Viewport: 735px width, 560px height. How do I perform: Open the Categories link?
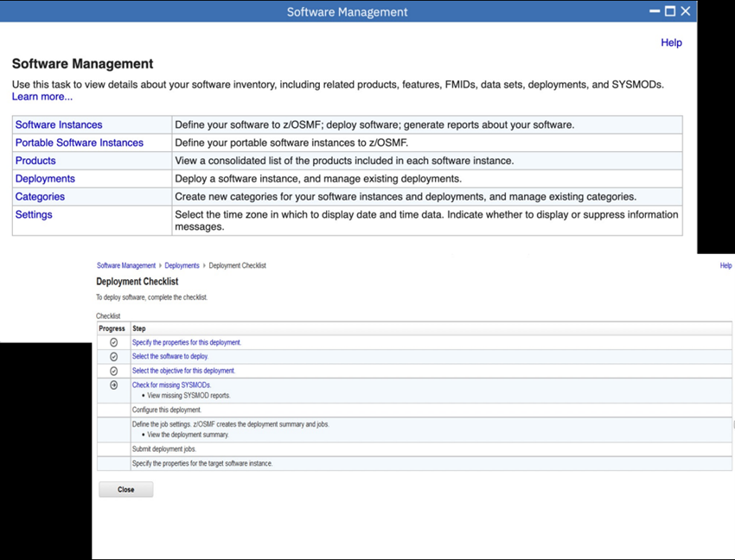pyautogui.click(x=40, y=196)
